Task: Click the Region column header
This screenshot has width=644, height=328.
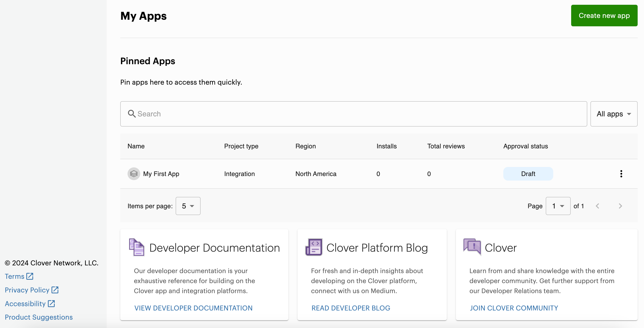Action: point(305,146)
